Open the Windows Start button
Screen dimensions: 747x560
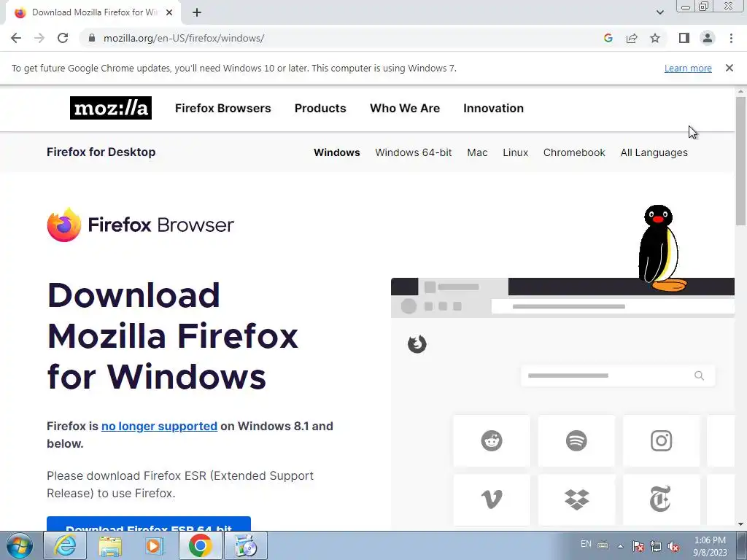pos(20,545)
